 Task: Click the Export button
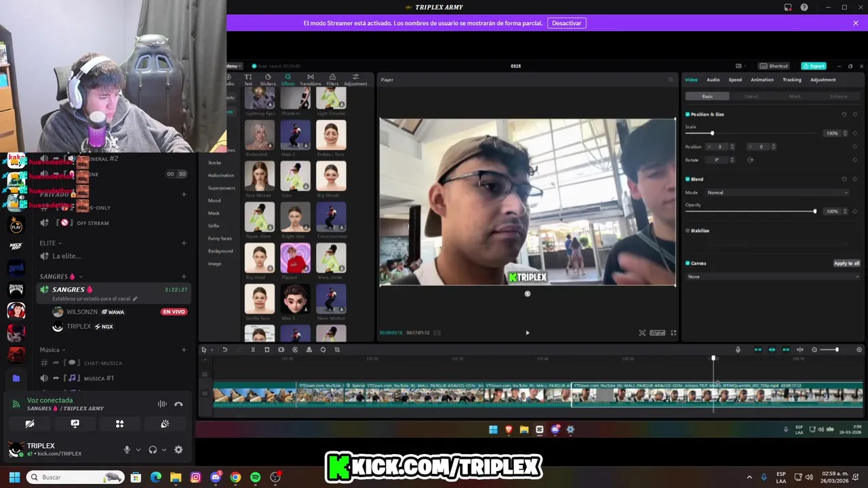814,66
